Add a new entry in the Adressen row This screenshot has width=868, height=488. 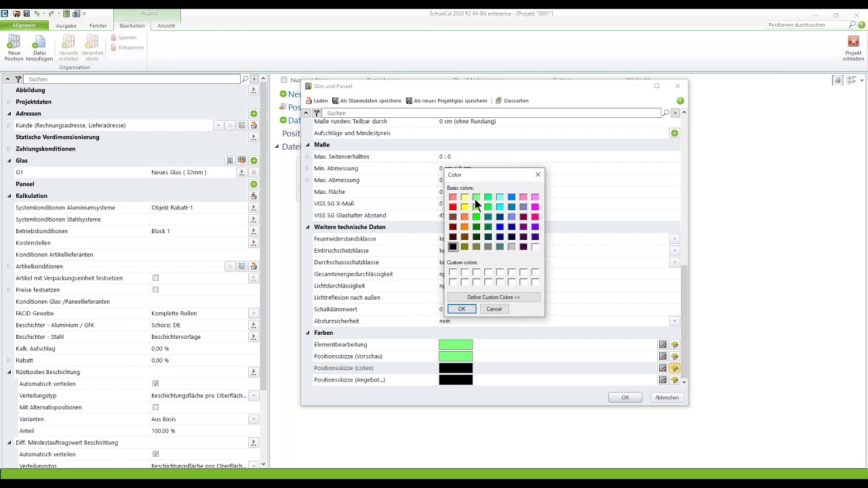(254, 114)
